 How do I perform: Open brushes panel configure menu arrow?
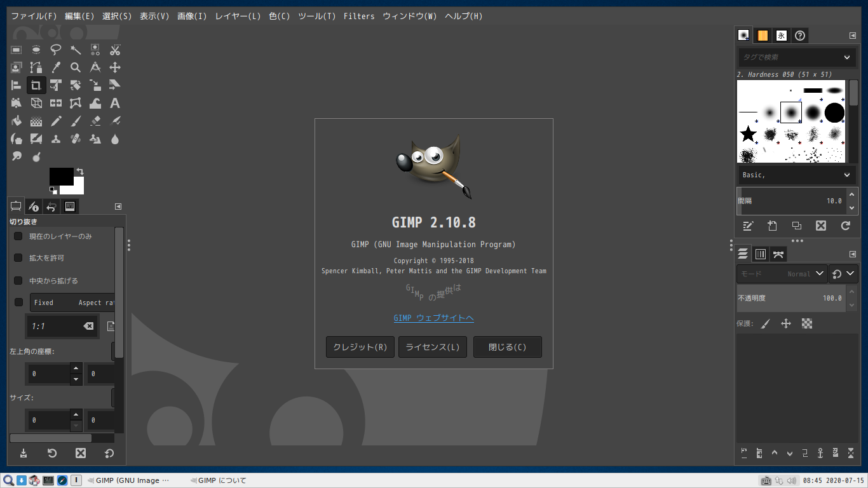point(853,36)
